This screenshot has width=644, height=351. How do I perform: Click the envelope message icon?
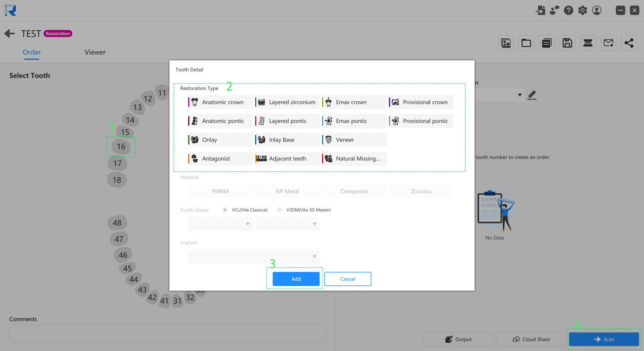click(x=608, y=43)
